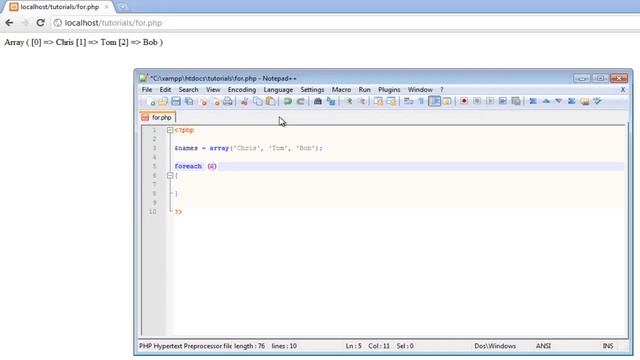
Task: Click the Replace icon next to Find
Action: 331,101
